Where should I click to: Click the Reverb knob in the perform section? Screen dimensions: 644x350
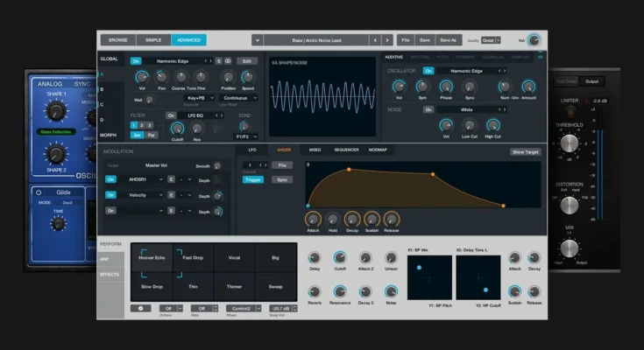pyautogui.click(x=315, y=291)
